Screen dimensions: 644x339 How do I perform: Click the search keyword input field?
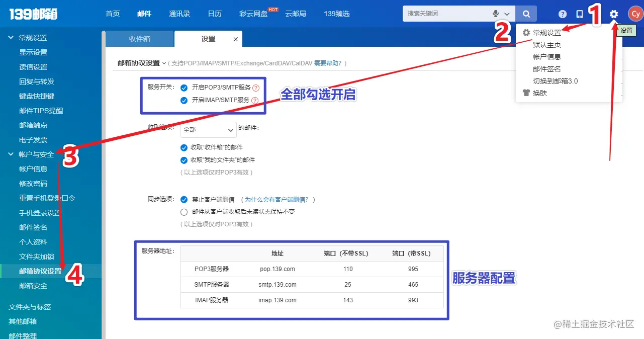click(x=446, y=14)
